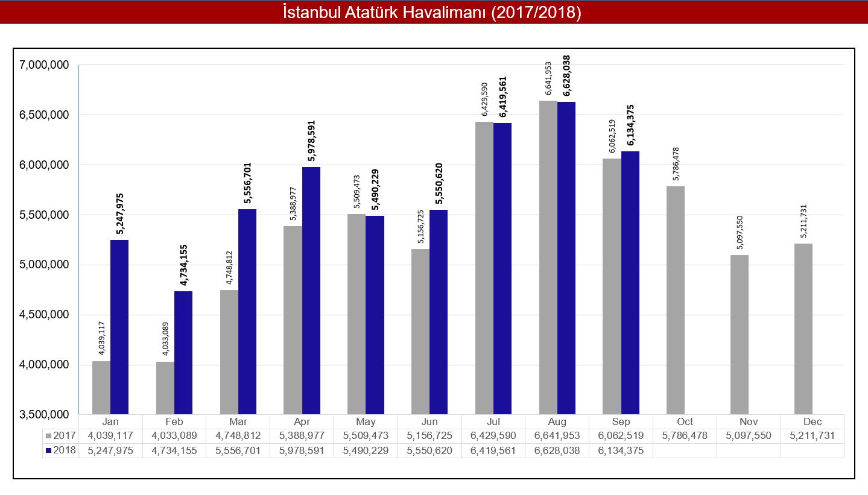Click the chart title İstanbul Atatürk Havalimanı (2017/2018)
The height and width of the screenshot is (495, 868).
pos(432,13)
